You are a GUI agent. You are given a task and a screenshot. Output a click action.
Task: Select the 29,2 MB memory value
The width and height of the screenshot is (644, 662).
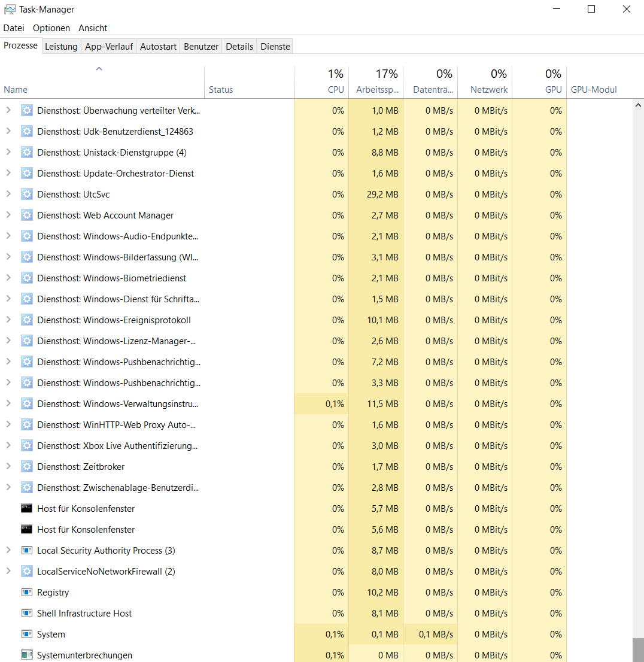pyautogui.click(x=382, y=194)
